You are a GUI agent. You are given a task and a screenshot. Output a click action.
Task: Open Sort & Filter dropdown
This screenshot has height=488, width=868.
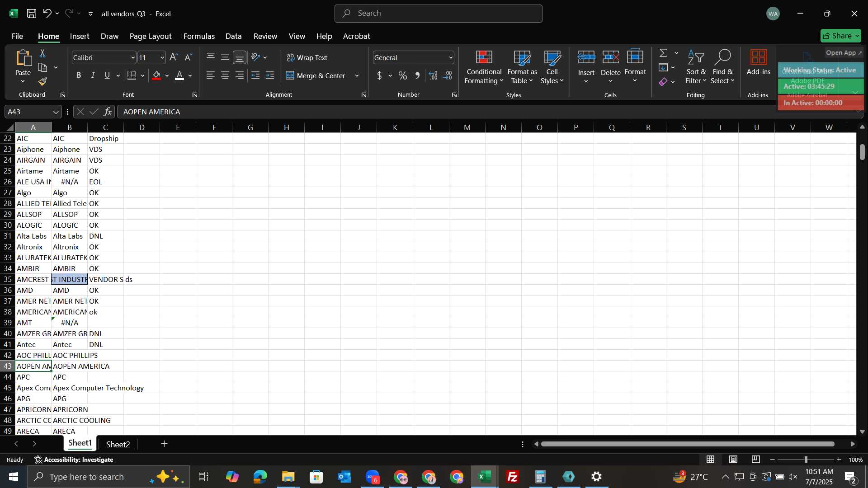pyautogui.click(x=696, y=67)
